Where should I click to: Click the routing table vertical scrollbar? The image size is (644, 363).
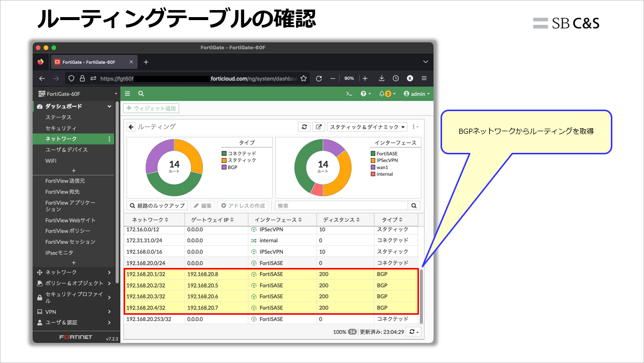[421, 297]
